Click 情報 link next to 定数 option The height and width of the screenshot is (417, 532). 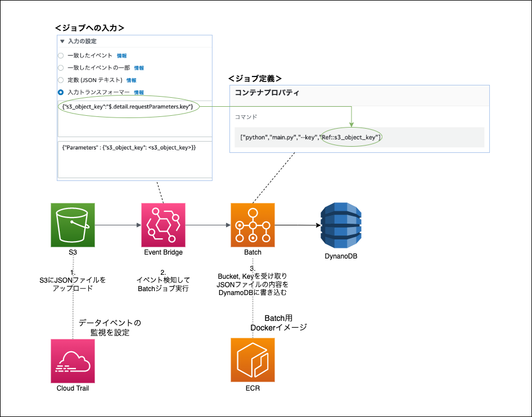coord(131,80)
